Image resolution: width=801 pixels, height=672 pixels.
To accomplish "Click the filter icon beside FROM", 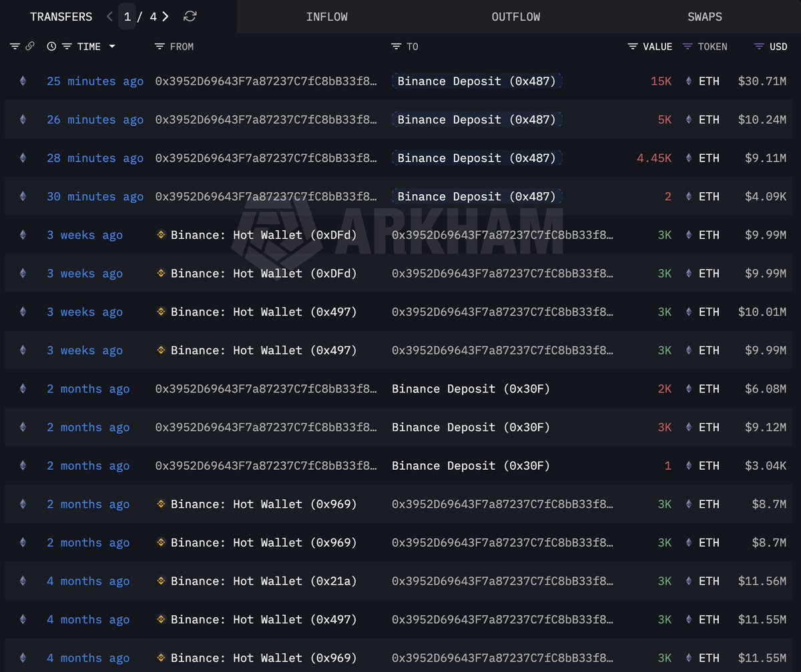I will (x=159, y=47).
